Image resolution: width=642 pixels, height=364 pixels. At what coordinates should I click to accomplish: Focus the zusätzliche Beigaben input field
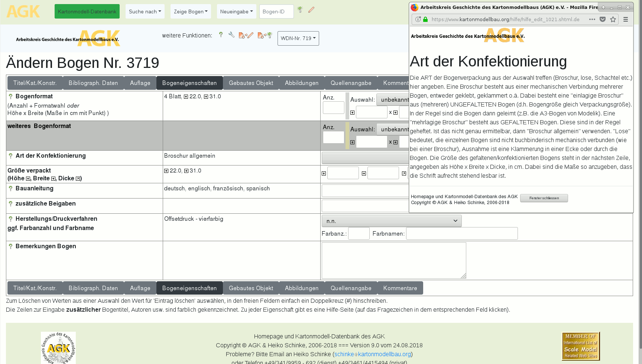[365, 206]
